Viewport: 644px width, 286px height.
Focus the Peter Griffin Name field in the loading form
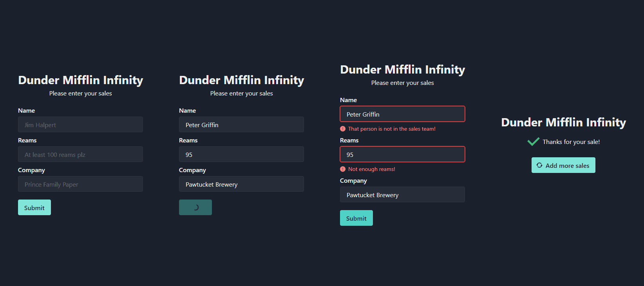pyautogui.click(x=241, y=124)
